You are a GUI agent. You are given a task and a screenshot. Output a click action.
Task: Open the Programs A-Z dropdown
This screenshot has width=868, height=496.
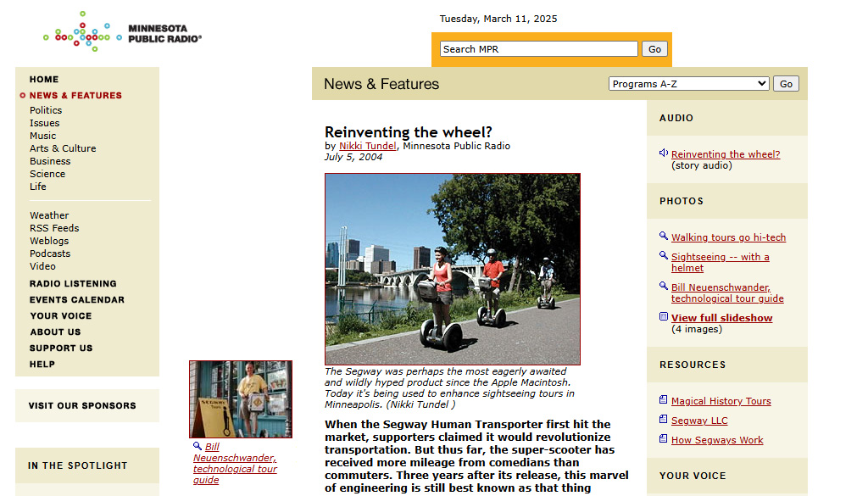(x=688, y=84)
